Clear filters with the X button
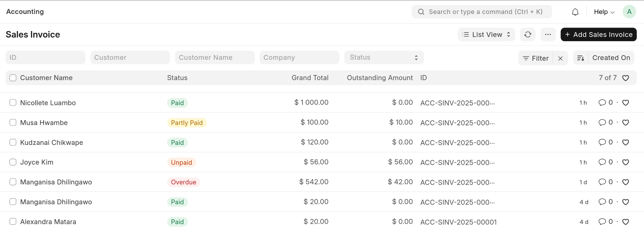This screenshot has width=644, height=243. coord(560,58)
